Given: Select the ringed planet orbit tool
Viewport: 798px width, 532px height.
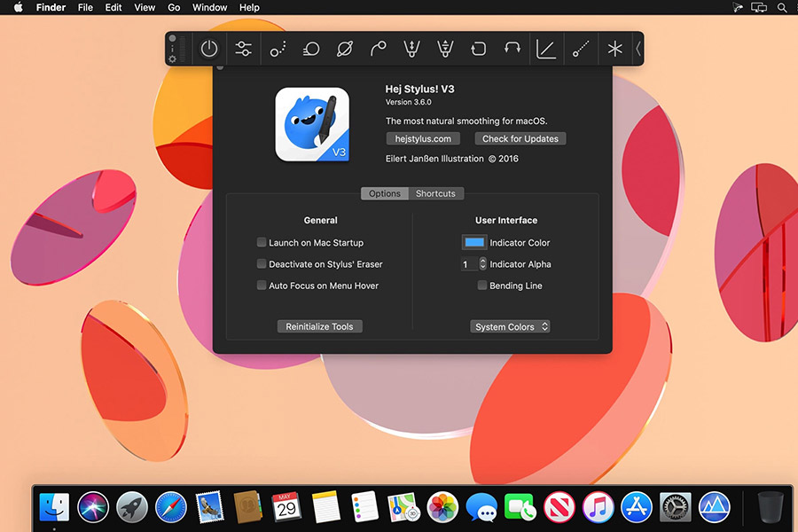Looking at the screenshot, I should 345,49.
